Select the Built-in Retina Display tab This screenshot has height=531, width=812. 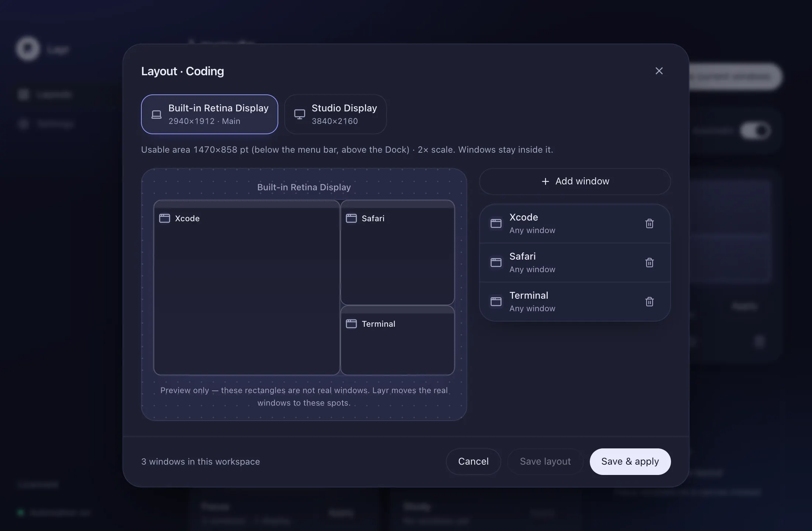point(209,114)
